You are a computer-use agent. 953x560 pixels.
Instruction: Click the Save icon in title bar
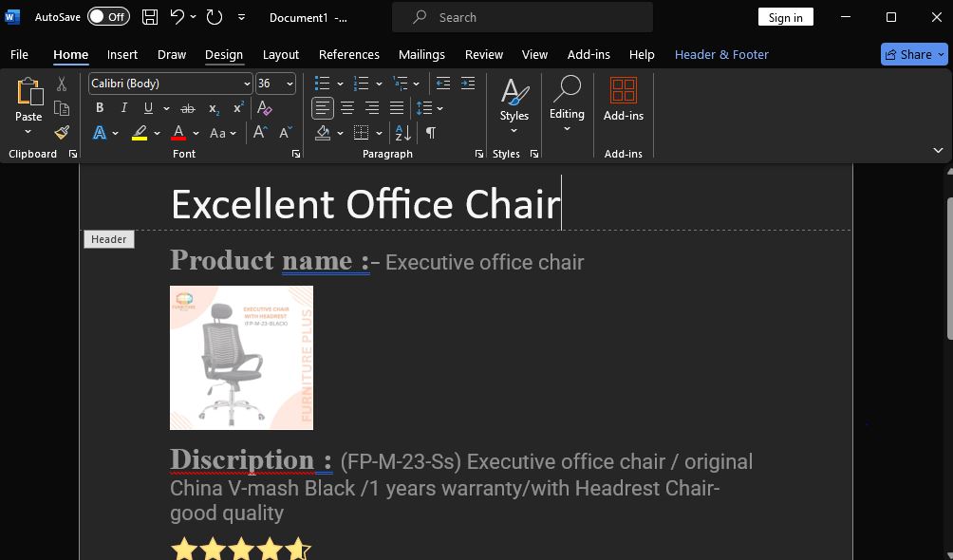[150, 17]
